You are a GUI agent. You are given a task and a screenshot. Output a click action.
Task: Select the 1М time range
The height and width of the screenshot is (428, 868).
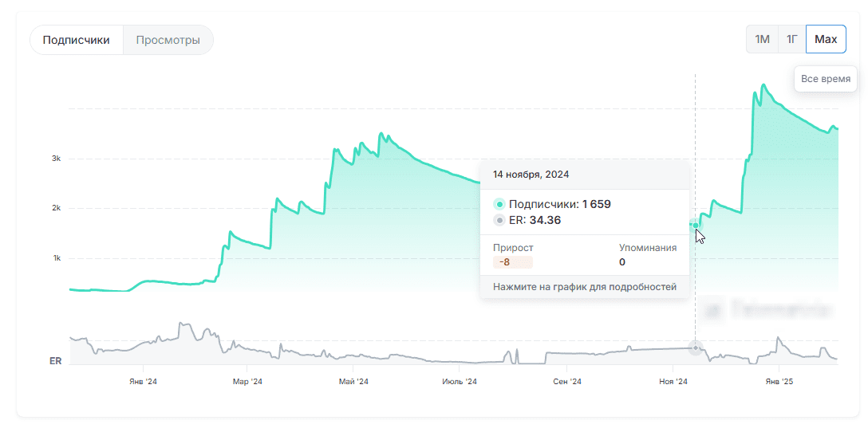point(762,39)
